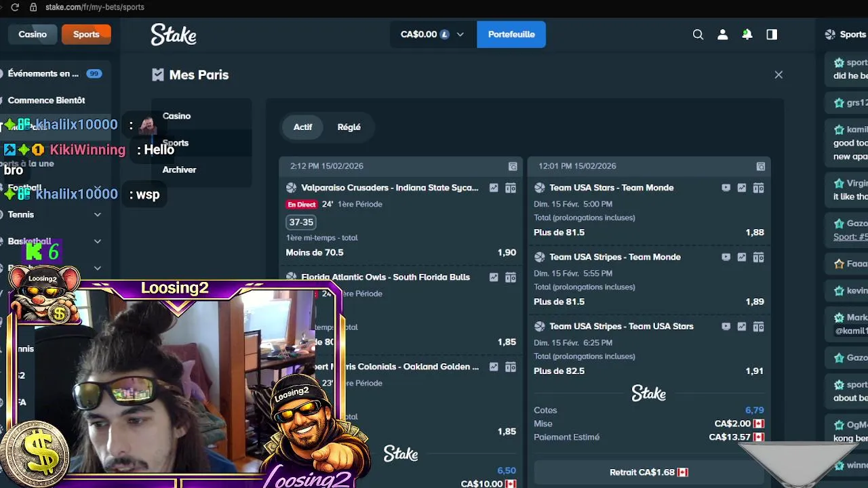This screenshot has height=488, width=868.
Task: Open scoreboard icon for Team USA Stars - Team Monde
Action: 759,188
